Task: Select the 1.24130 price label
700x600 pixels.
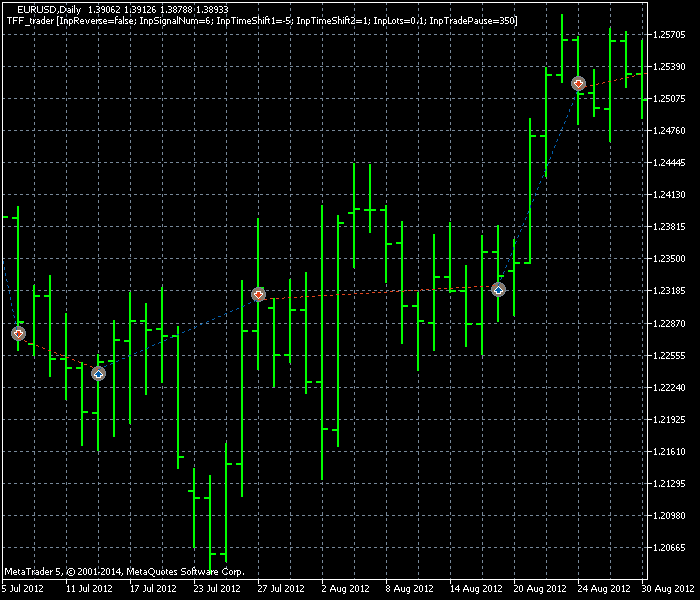Action: click(669, 195)
